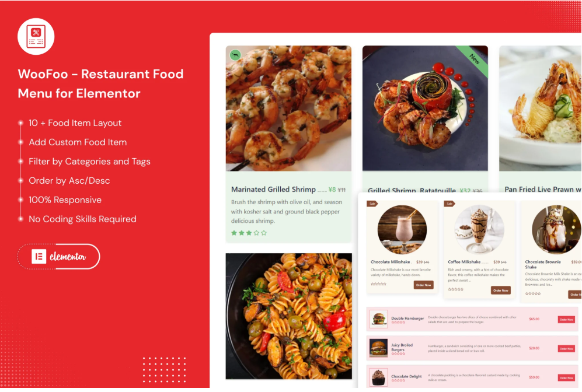Click the green shrimp icon on Marinated Grilled Shrimp
The height and width of the screenshot is (392, 582).
pyautogui.click(x=235, y=55)
